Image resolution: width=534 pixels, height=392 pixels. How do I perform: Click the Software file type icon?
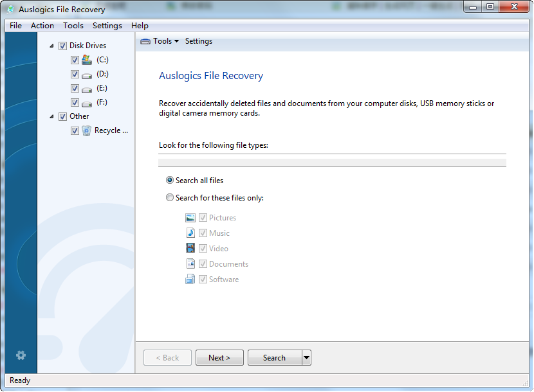coord(190,279)
